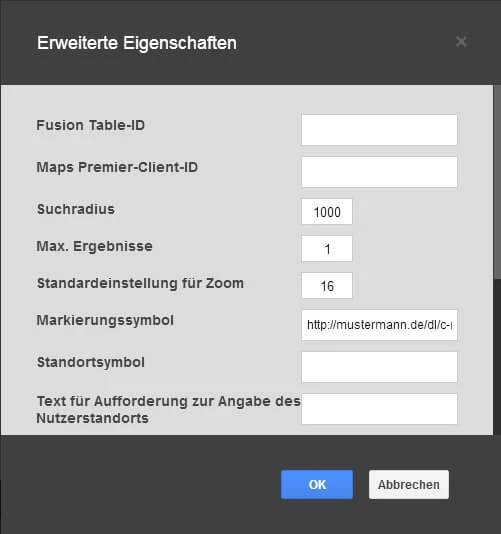
Task: Click the Suchradius label
Action: (76, 209)
